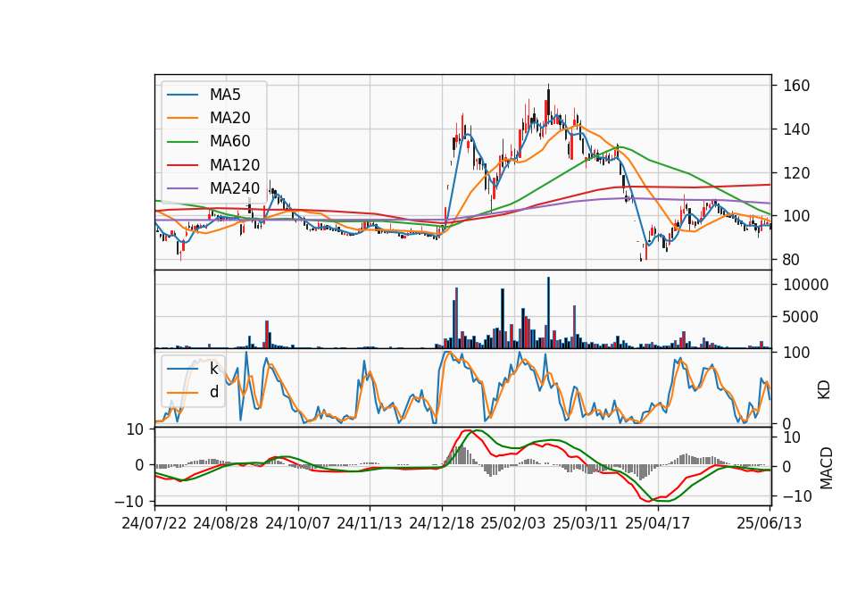
Task: Click the 24/10/07 date axis label
Action: (x=298, y=523)
